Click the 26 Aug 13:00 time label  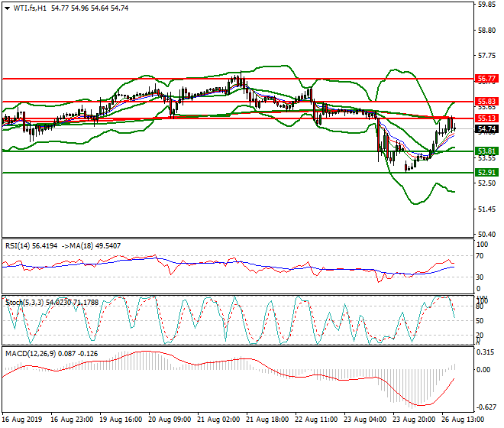pos(463,420)
